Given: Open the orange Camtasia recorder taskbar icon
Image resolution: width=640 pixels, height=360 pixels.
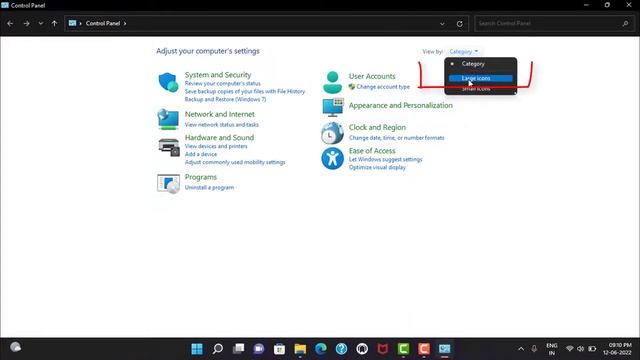Looking at the screenshot, I should [x=424, y=349].
